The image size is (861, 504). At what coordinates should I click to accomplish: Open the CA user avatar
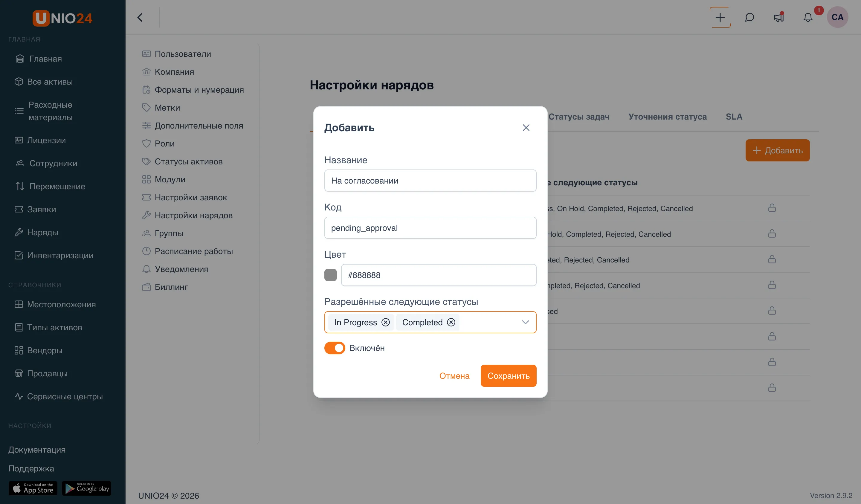click(x=837, y=17)
